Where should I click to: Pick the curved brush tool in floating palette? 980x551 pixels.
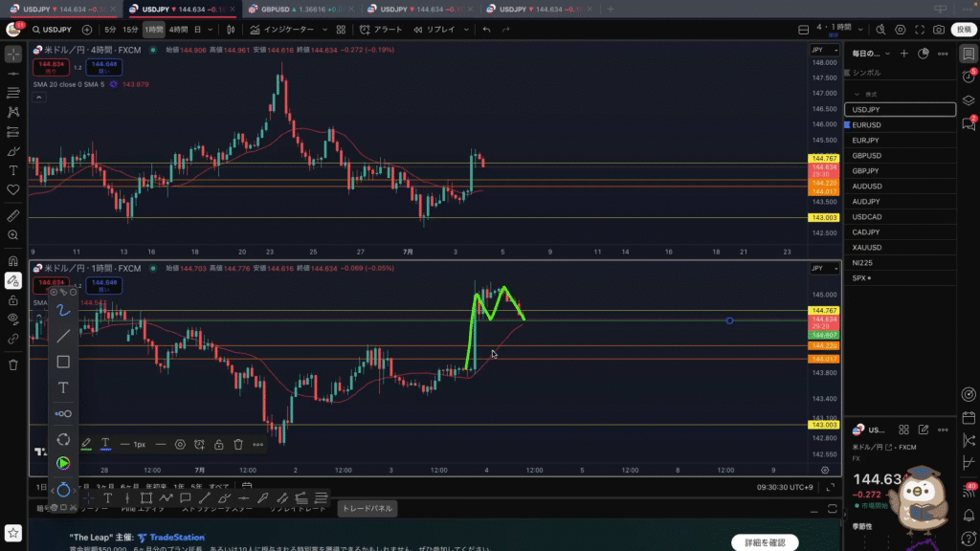point(63,311)
